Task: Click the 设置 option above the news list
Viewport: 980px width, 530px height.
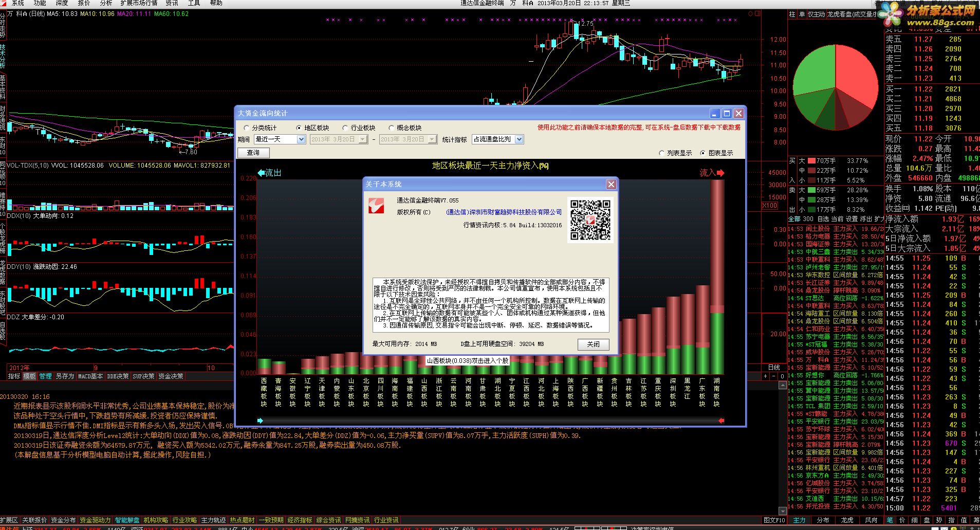Action: (852, 218)
